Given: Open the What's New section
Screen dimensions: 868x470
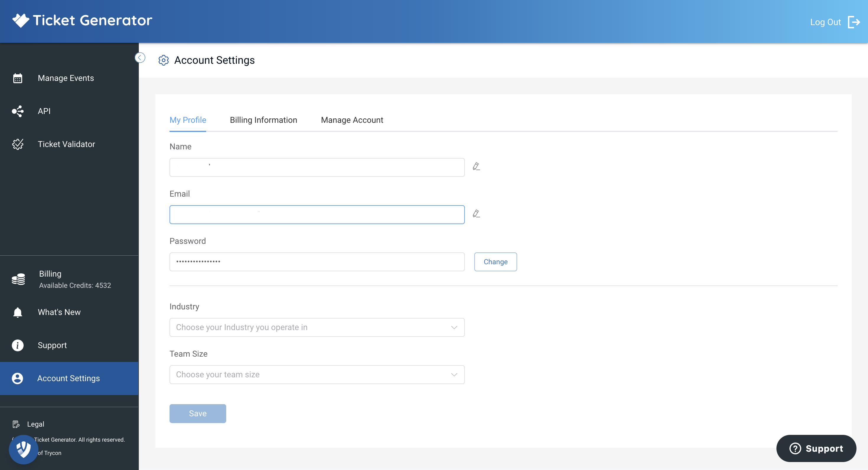Looking at the screenshot, I should click(x=69, y=312).
